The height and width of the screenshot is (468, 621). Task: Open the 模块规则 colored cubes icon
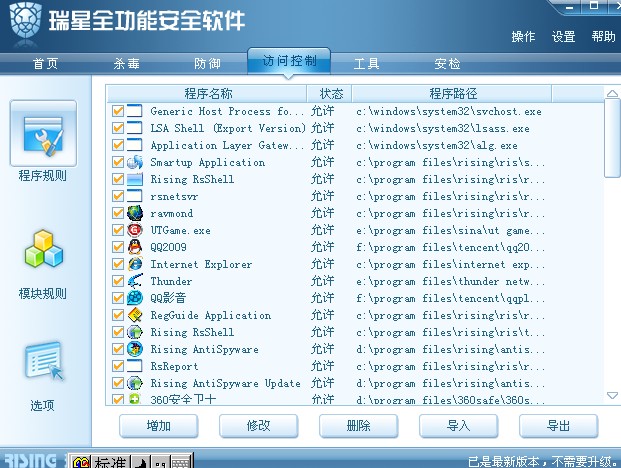click(44, 249)
